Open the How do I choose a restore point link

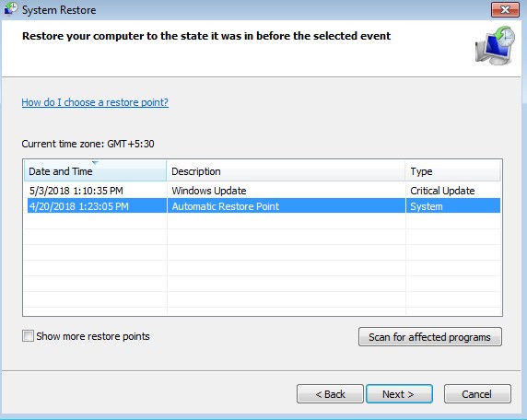click(95, 102)
